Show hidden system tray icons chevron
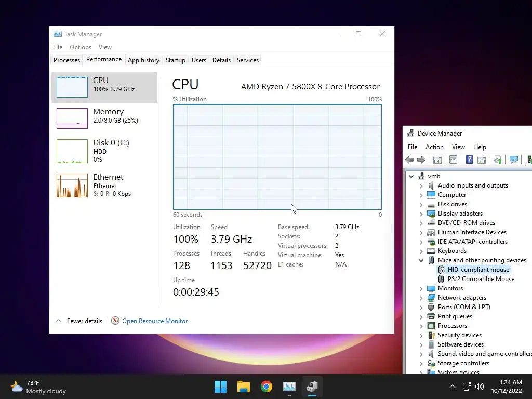 pos(453,387)
